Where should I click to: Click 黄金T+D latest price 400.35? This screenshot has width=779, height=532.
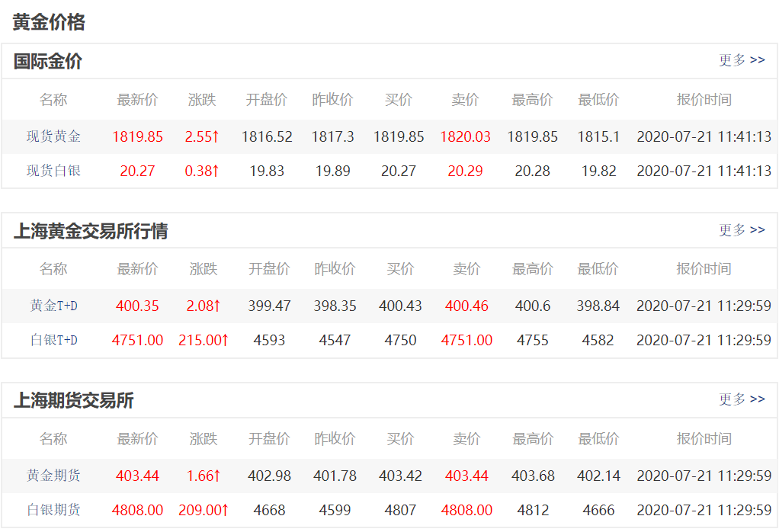(x=138, y=306)
